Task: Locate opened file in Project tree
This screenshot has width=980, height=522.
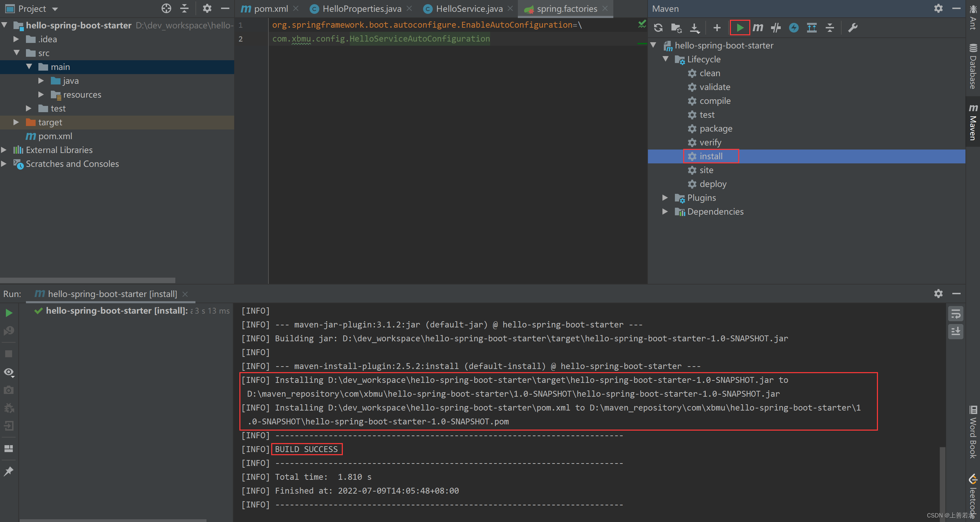Action: [166, 8]
